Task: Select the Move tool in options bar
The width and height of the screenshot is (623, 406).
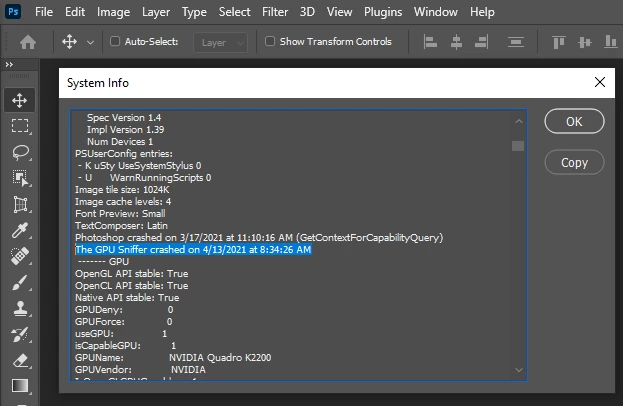Action: pos(69,42)
